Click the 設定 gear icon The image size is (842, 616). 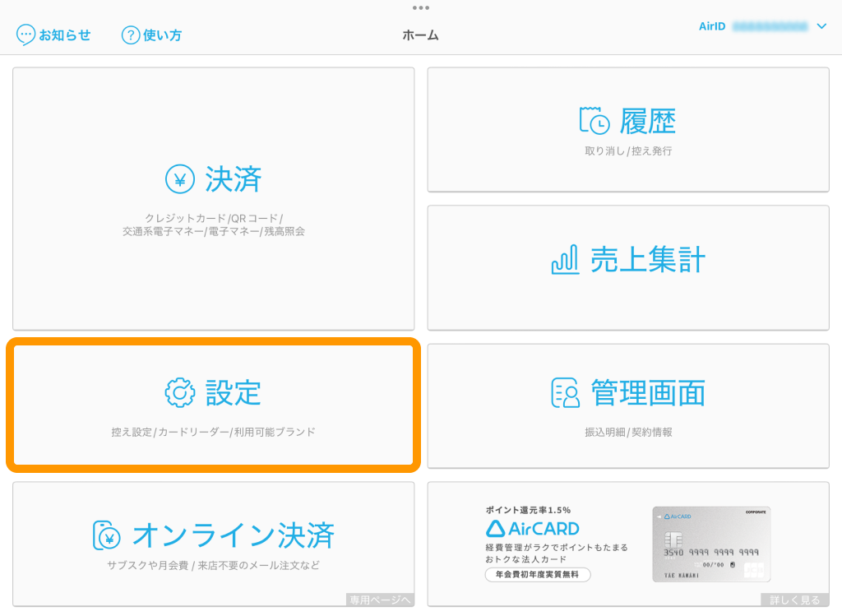click(x=179, y=393)
